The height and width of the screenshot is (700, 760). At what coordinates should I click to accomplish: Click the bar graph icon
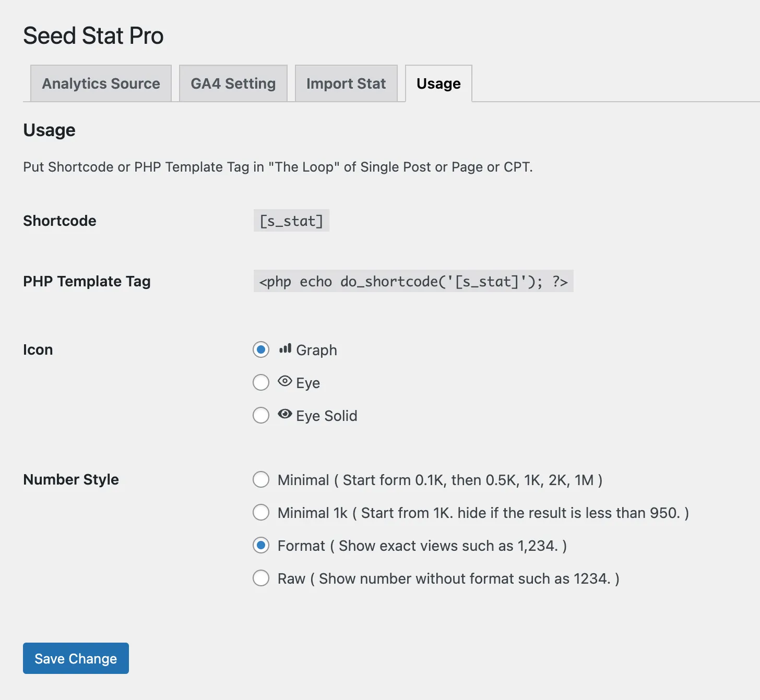[285, 348]
